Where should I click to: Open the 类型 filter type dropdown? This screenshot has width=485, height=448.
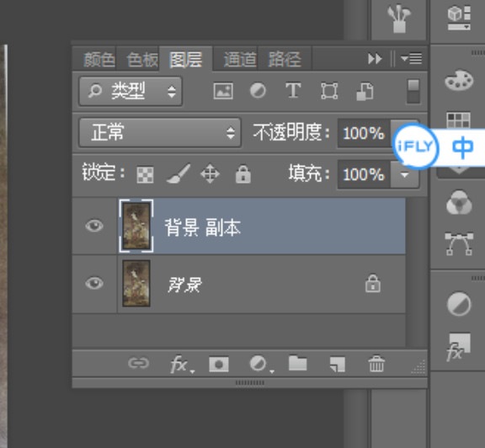coord(131,91)
